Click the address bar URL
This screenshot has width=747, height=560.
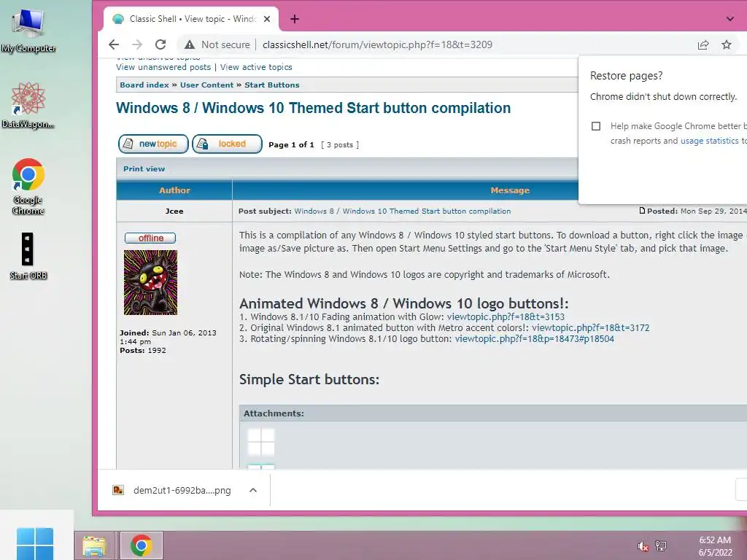point(377,44)
